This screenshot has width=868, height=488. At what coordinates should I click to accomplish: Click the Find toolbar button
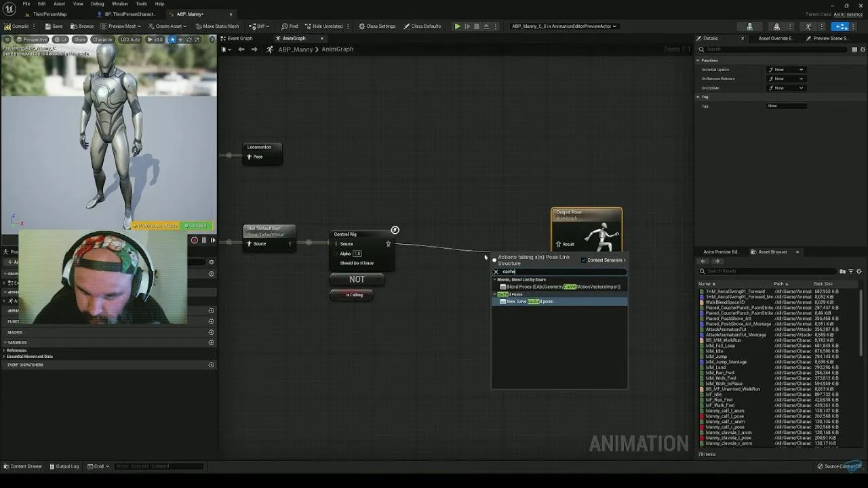(x=290, y=26)
